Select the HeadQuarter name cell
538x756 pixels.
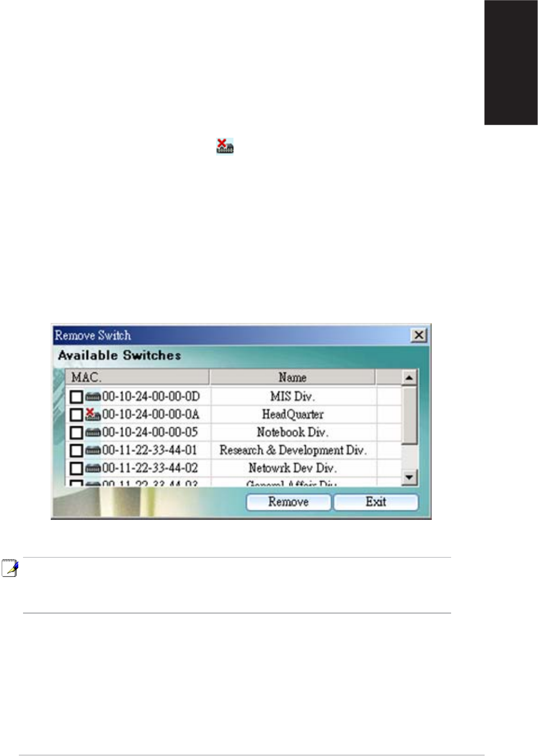click(293, 414)
